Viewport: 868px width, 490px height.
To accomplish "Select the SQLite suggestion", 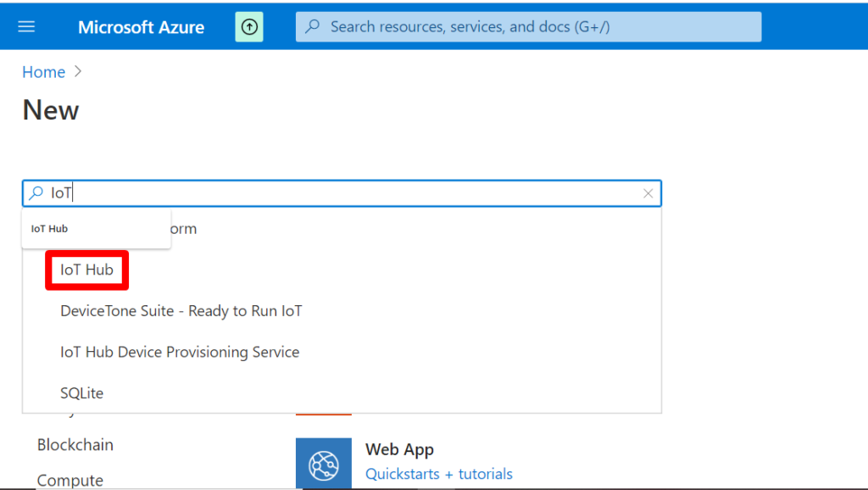I will (82, 393).
